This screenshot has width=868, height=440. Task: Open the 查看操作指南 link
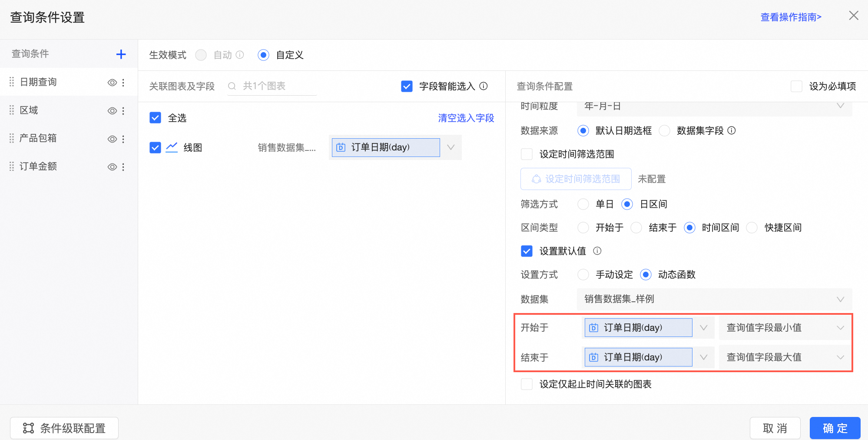point(791,17)
